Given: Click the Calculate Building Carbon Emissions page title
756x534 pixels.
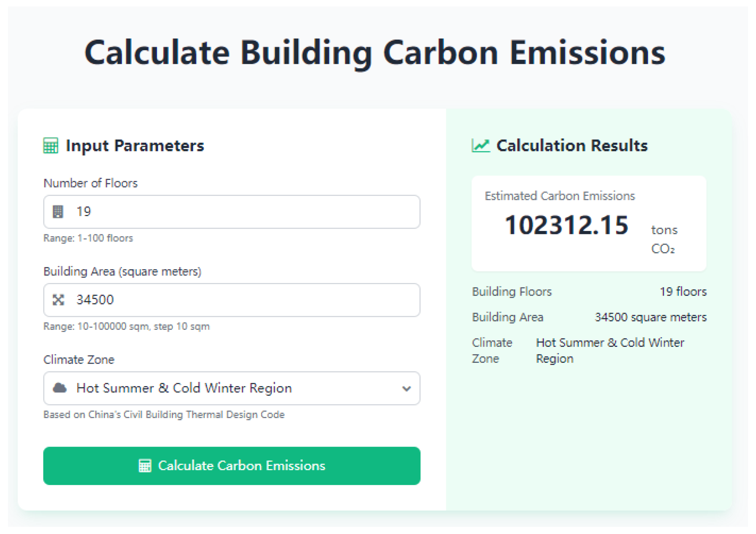Looking at the screenshot, I should pos(374,53).
